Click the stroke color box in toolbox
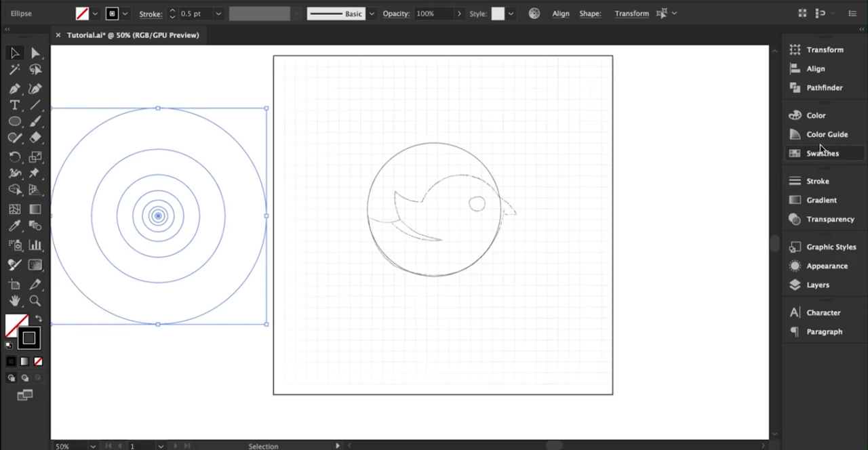The image size is (868, 450). [29, 338]
